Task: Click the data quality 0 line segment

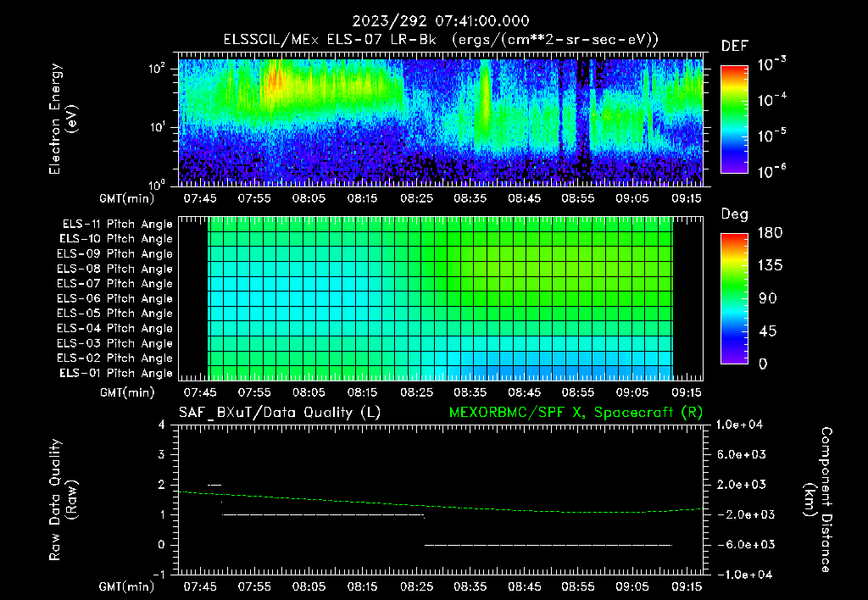Action: pyautogui.click(x=548, y=545)
